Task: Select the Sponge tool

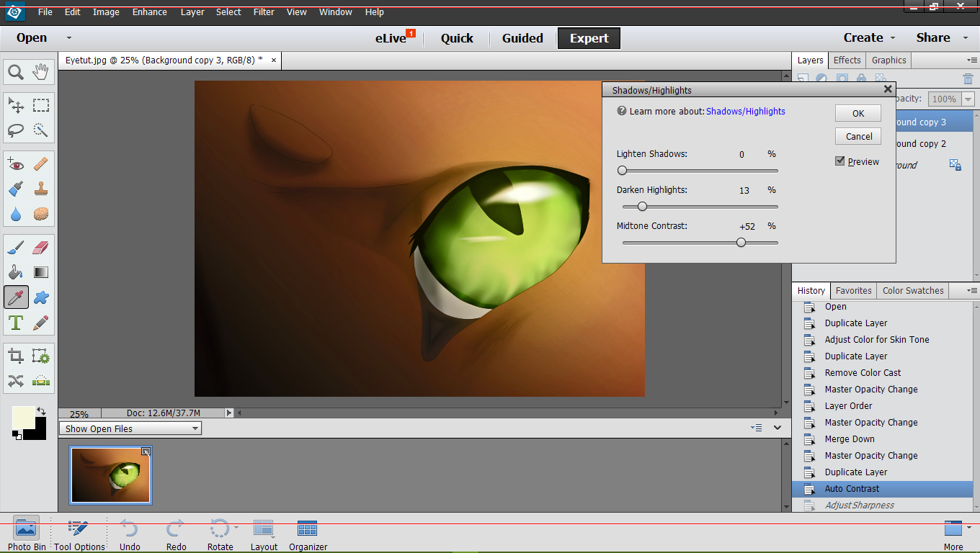Action: coord(41,214)
